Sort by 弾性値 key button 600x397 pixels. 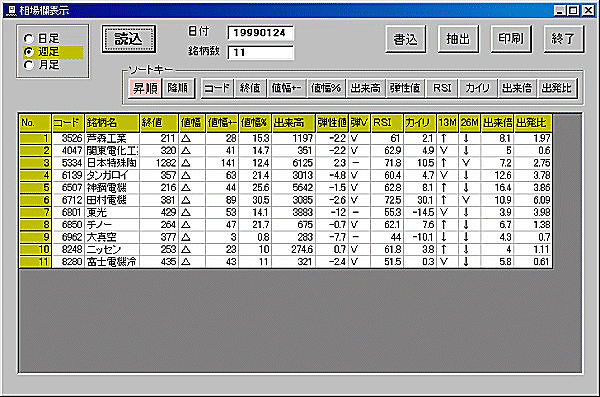(x=405, y=88)
